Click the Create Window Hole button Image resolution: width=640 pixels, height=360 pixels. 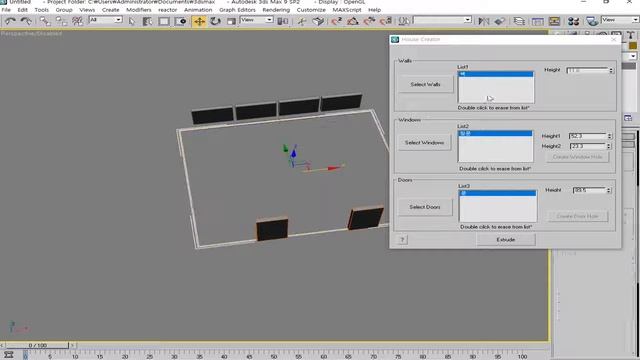tap(578, 157)
